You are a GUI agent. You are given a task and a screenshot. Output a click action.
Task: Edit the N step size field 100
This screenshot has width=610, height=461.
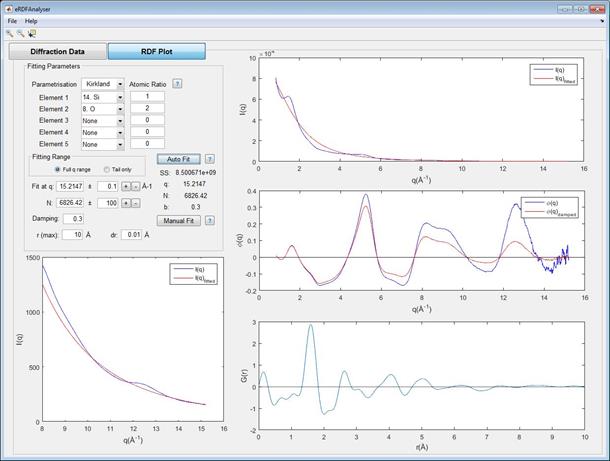tap(108, 203)
